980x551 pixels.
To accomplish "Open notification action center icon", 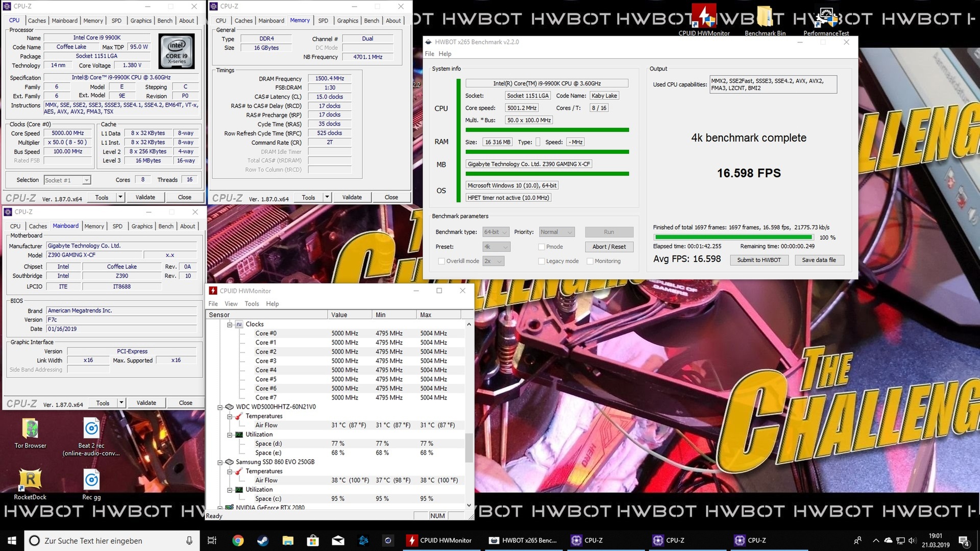I will (964, 540).
